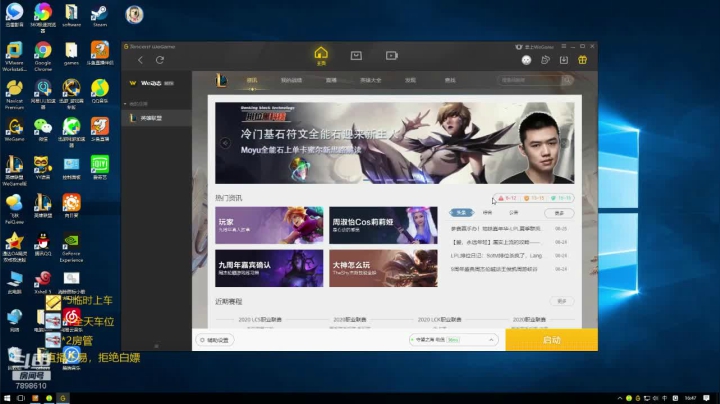Click the yellow 启动 launch button

click(551, 340)
